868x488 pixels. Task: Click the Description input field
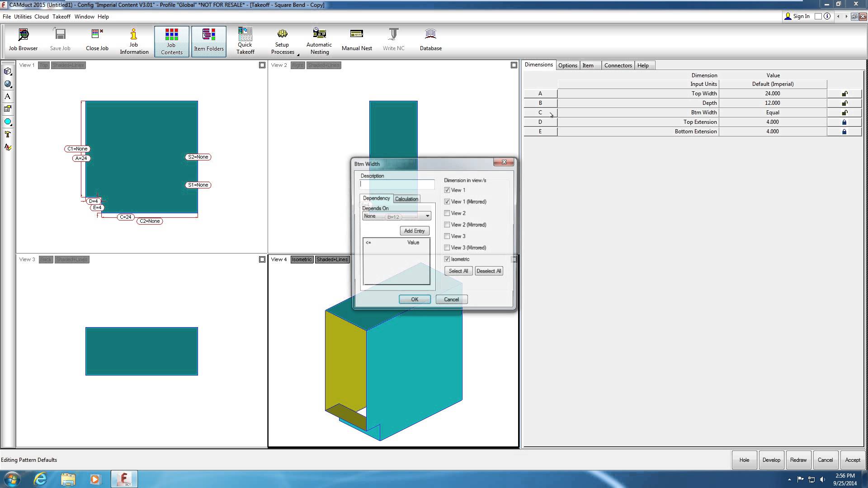(x=397, y=184)
